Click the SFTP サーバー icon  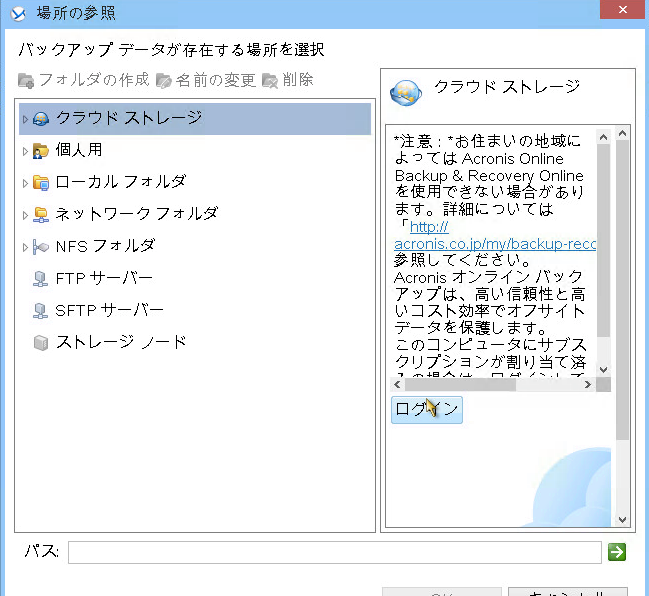click(x=41, y=310)
